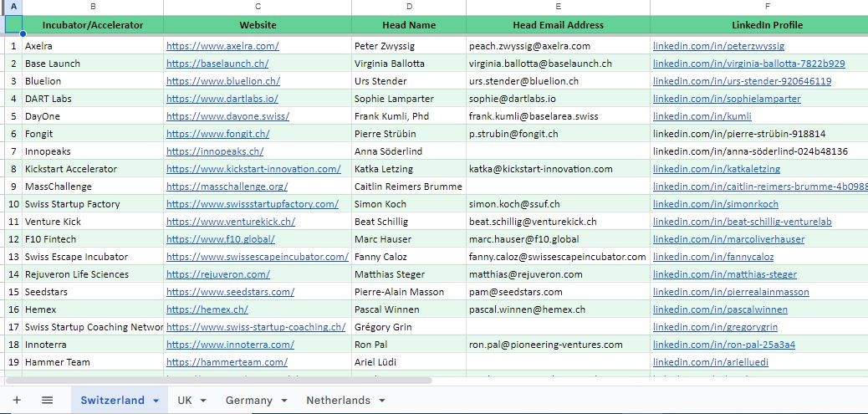Select the Head Email Address header cell
The image size is (868, 414).
click(x=558, y=25)
